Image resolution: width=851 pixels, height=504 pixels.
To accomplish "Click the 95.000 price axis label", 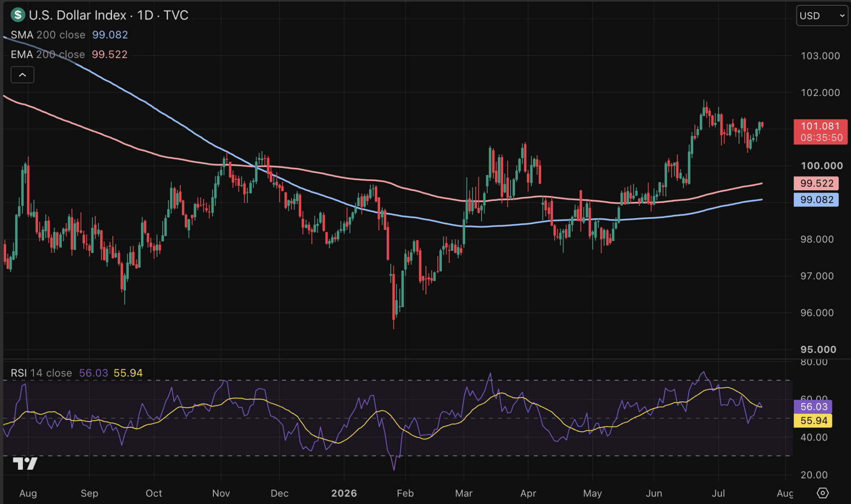I will pyautogui.click(x=818, y=349).
